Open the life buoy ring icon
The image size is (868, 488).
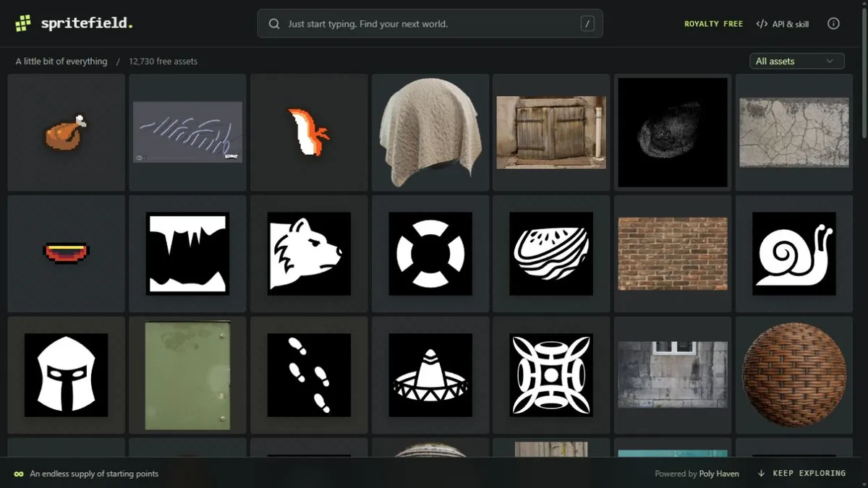(x=430, y=253)
